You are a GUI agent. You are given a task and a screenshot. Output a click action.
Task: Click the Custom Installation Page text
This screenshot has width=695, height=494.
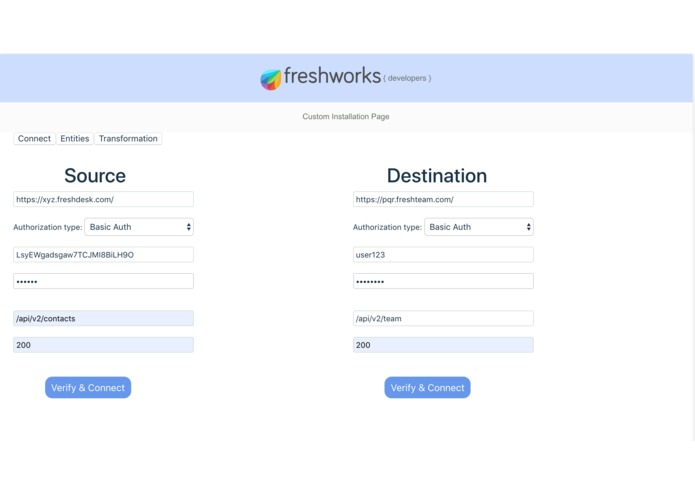click(346, 117)
